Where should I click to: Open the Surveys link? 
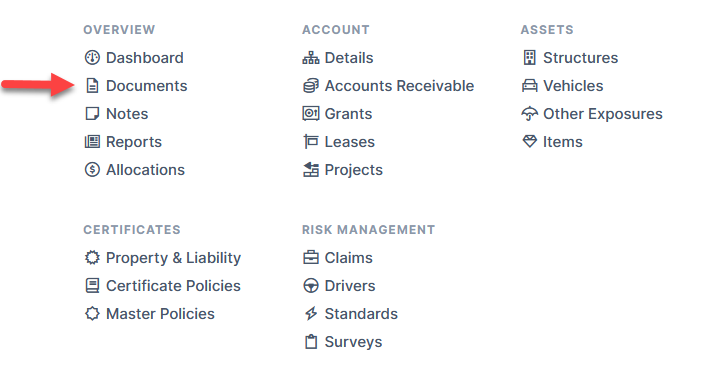pos(343,342)
